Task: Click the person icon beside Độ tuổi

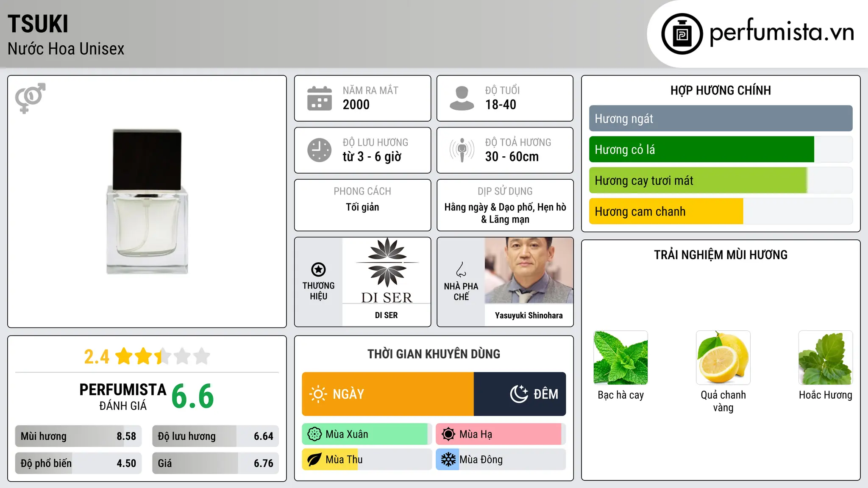Action: coord(462,98)
